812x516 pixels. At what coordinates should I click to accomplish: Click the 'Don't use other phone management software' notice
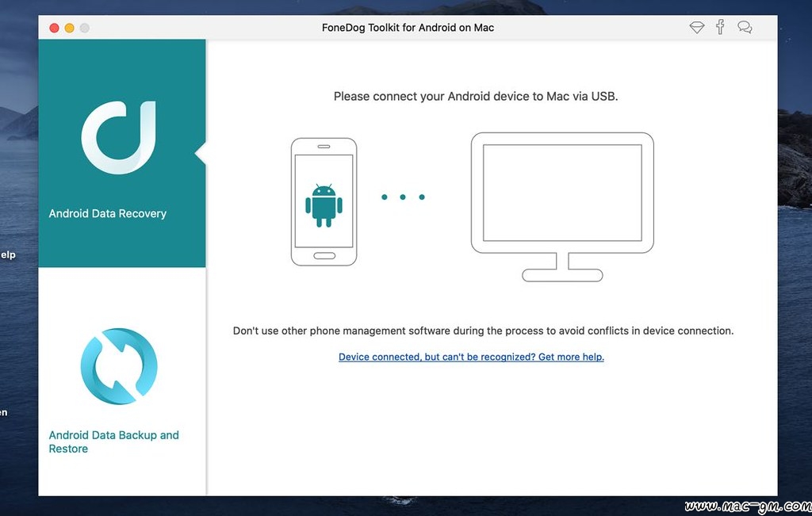point(483,331)
